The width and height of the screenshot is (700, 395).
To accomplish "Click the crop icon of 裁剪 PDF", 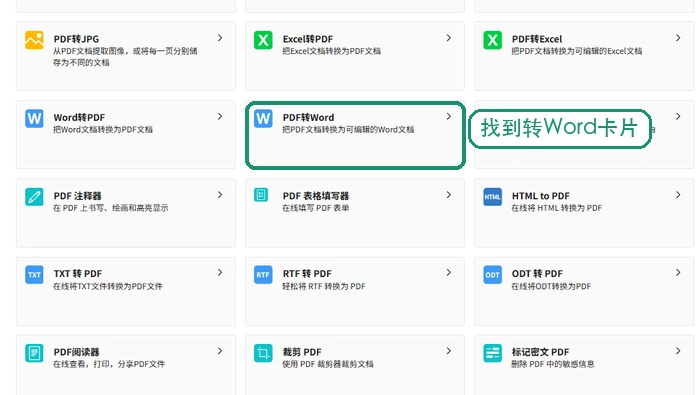I will click(x=263, y=353).
